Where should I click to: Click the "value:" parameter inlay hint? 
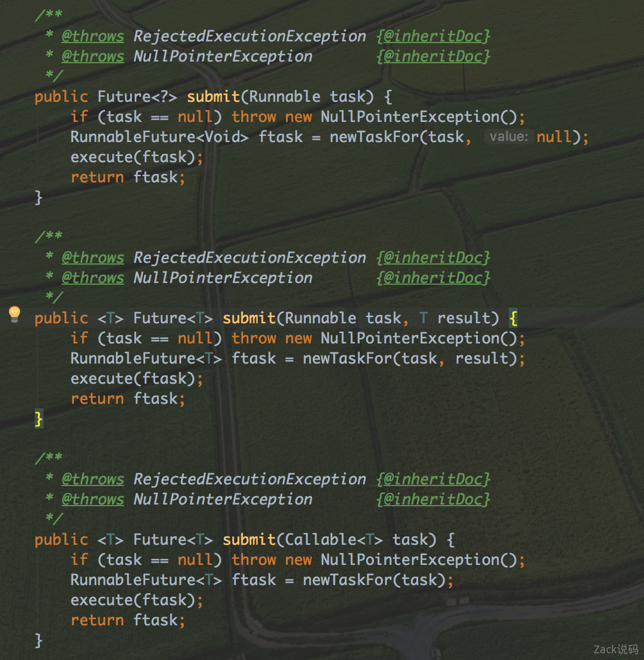pos(508,136)
